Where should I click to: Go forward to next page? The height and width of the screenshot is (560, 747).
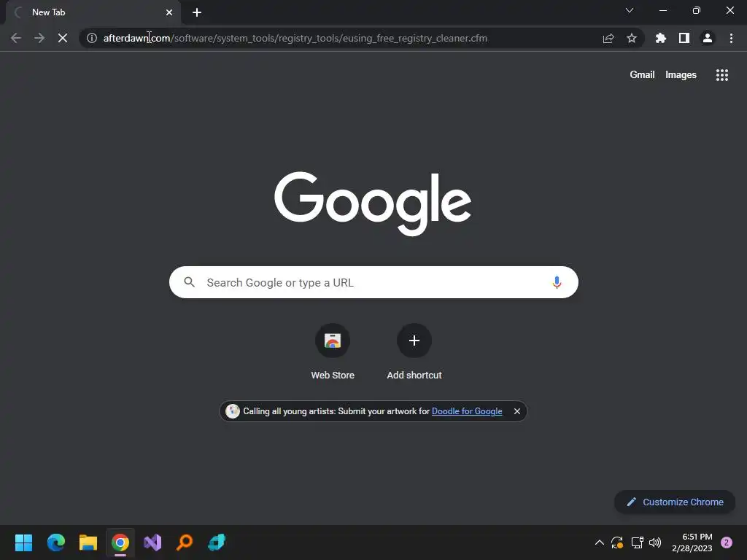point(39,38)
